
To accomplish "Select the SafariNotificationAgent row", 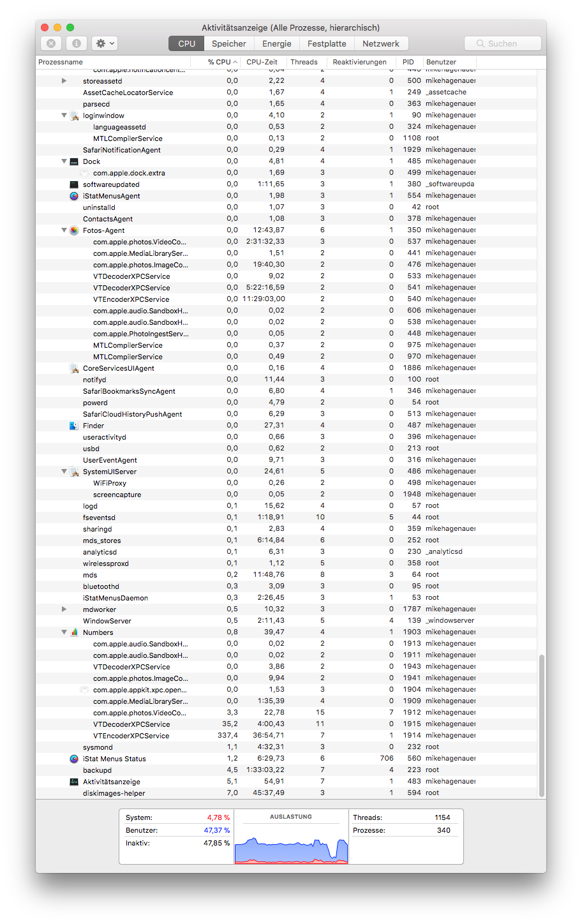I will pos(287,150).
